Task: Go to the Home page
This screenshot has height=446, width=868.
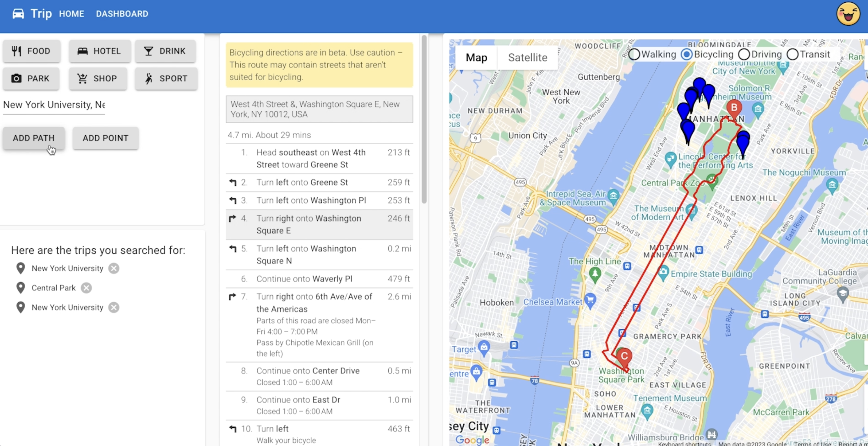Action: pos(72,14)
